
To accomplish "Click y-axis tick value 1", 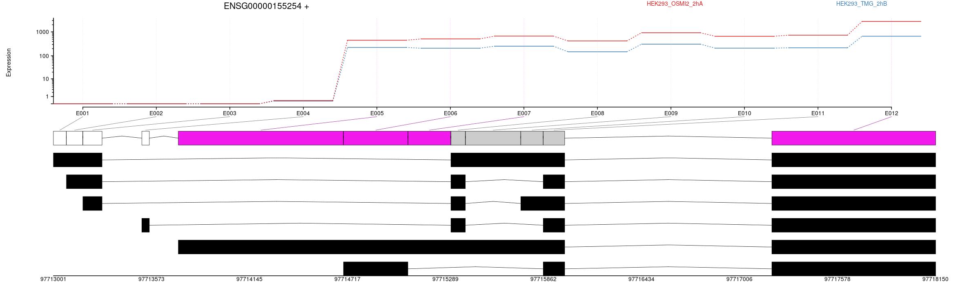I will [x=47, y=97].
